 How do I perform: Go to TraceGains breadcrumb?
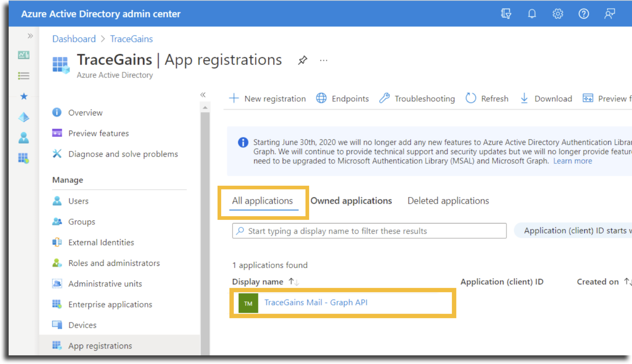coord(131,39)
